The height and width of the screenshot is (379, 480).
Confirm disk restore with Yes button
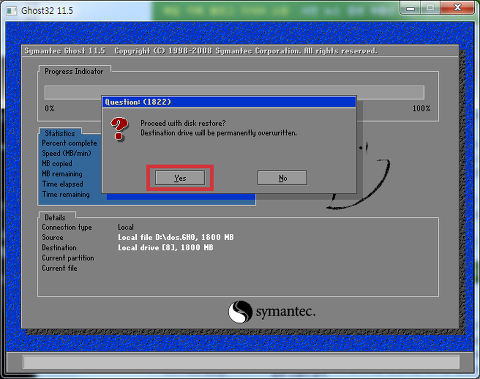click(180, 178)
